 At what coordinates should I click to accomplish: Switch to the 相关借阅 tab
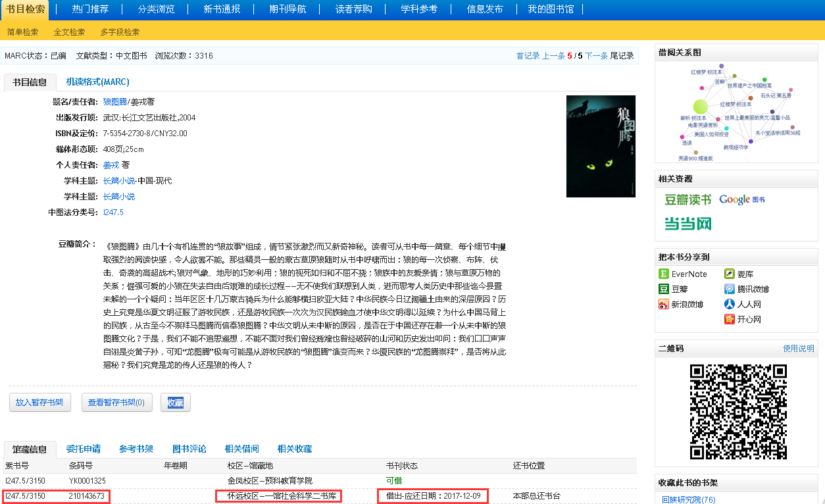[x=241, y=449]
